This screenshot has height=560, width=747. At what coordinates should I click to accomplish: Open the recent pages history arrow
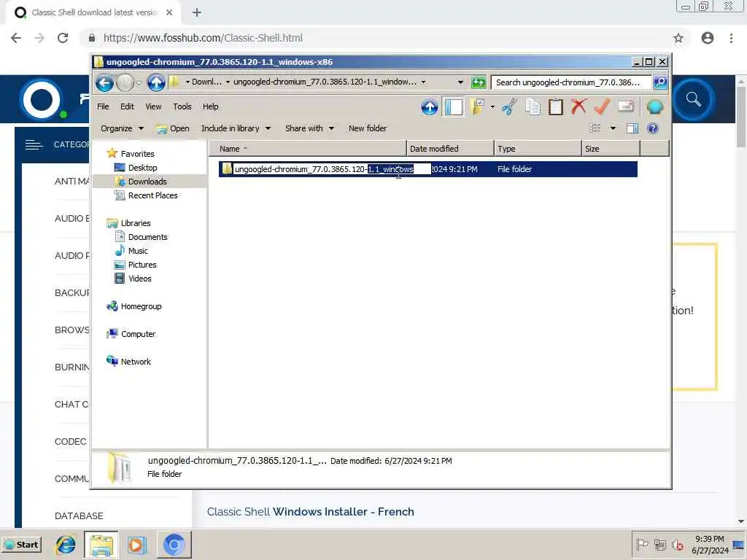[x=139, y=83]
